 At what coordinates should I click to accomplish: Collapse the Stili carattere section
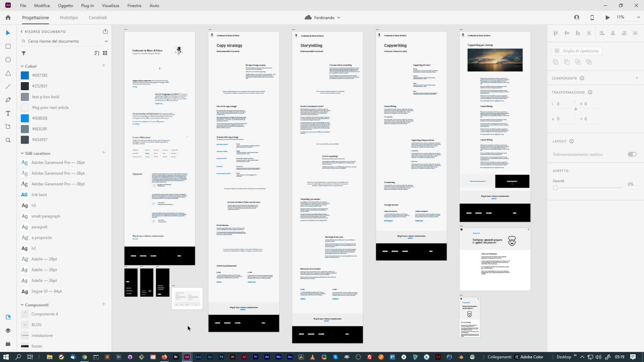pyautogui.click(x=22, y=153)
